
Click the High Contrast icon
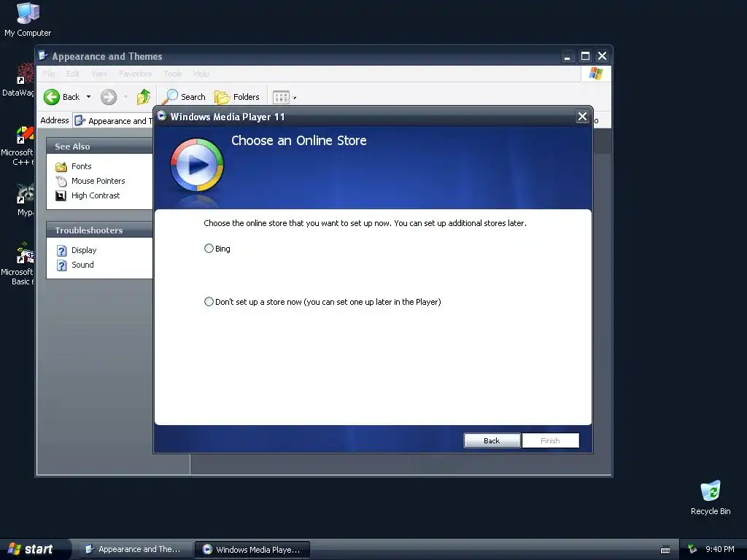[x=61, y=195]
